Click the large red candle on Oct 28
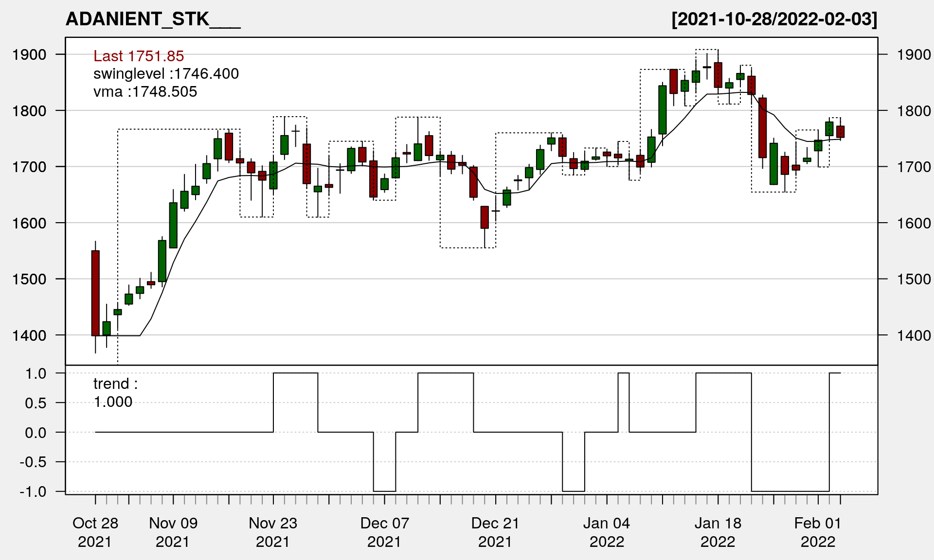This screenshot has width=934, height=560. [x=95, y=293]
